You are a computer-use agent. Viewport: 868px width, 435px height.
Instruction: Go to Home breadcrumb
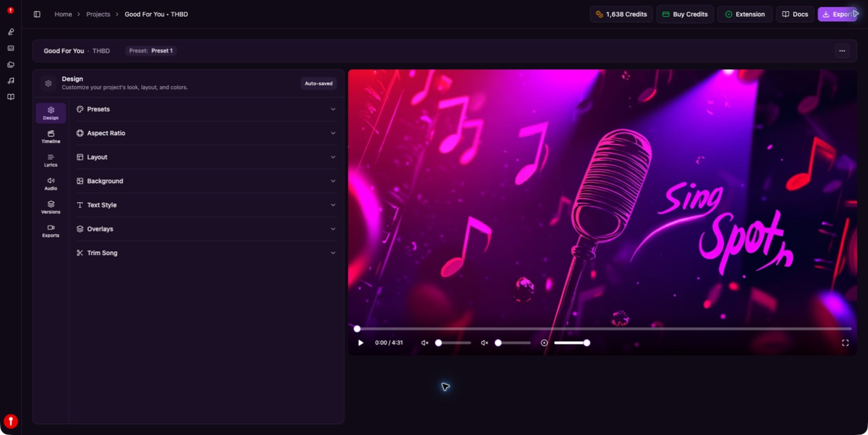(x=63, y=14)
